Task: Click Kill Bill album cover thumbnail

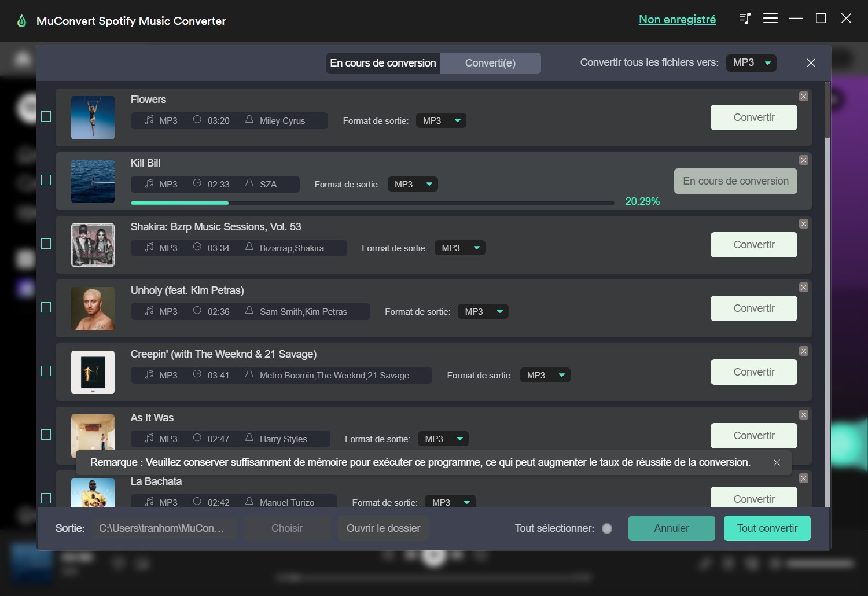Action: (x=93, y=181)
